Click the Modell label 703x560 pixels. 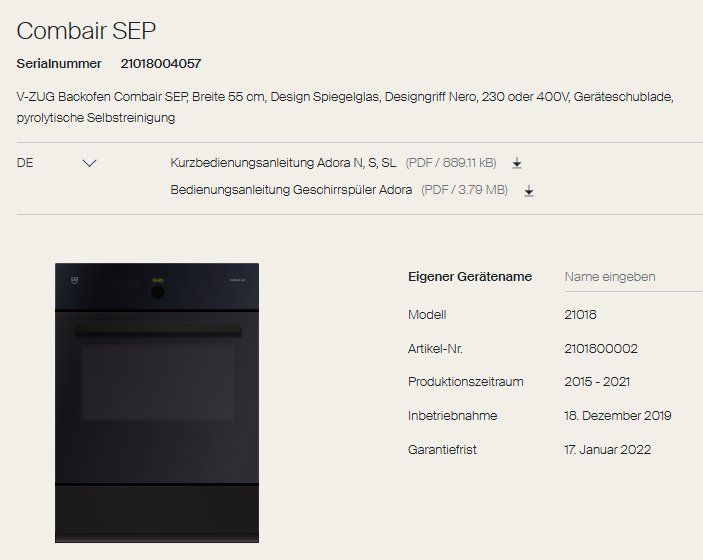[x=427, y=315]
